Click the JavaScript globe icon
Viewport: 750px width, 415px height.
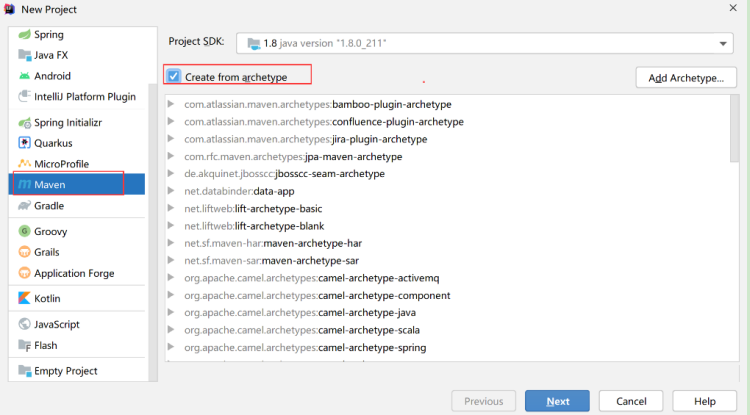pyautogui.click(x=24, y=324)
